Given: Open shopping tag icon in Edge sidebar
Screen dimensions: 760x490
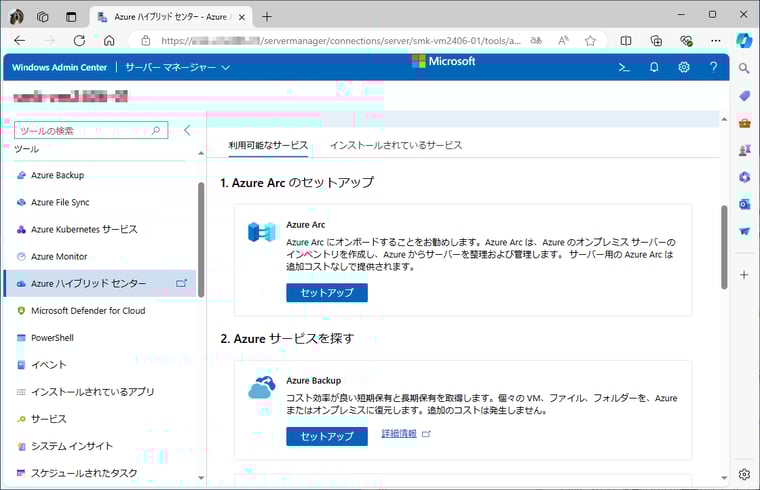Looking at the screenshot, I should 744,96.
